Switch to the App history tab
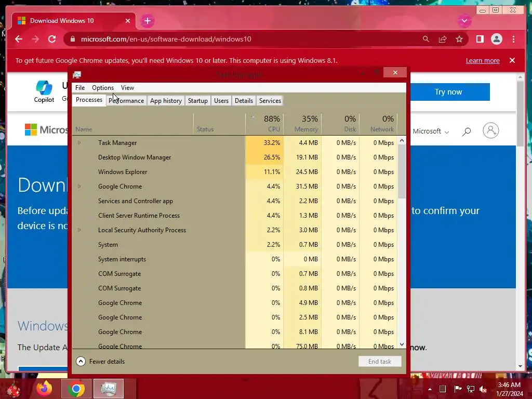This screenshot has width=532, height=399. pyautogui.click(x=166, y=101)
